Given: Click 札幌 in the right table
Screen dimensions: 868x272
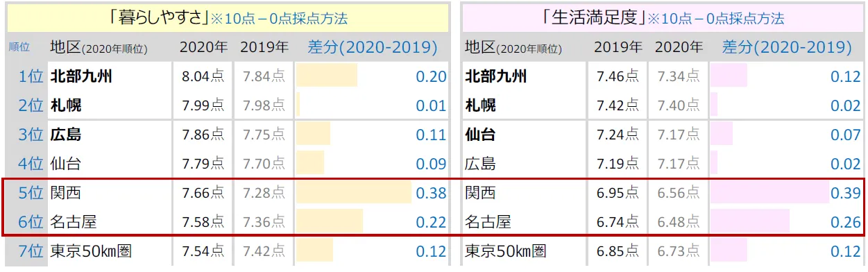Looking at the screenshot, I should (x=480, y=105).
